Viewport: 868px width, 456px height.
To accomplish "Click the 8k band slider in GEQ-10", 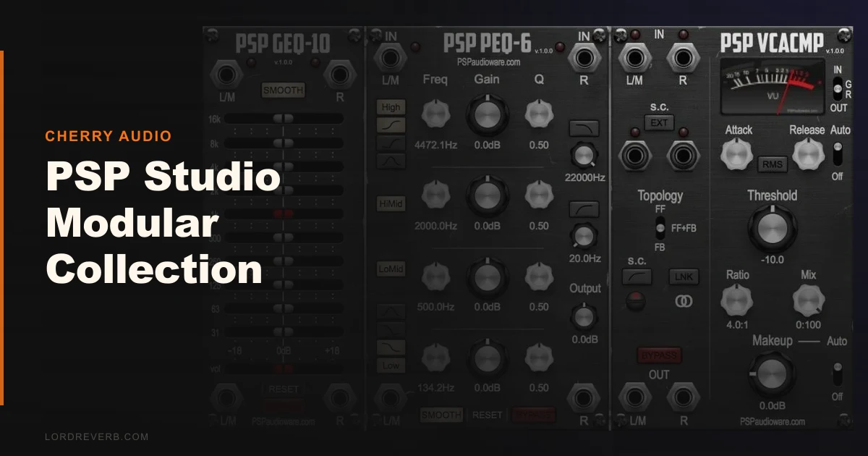I will click(284, 143).
